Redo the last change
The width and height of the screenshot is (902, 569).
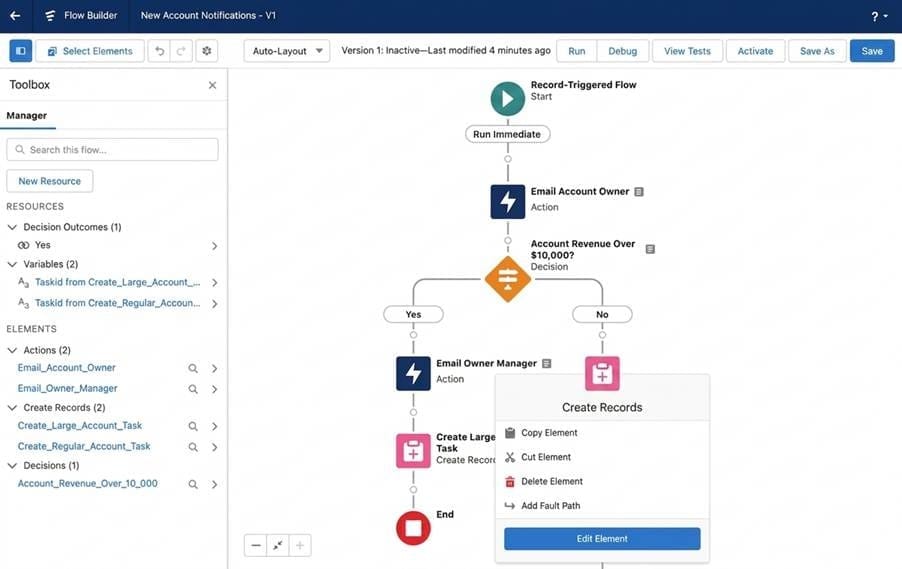tap(181, 51)
